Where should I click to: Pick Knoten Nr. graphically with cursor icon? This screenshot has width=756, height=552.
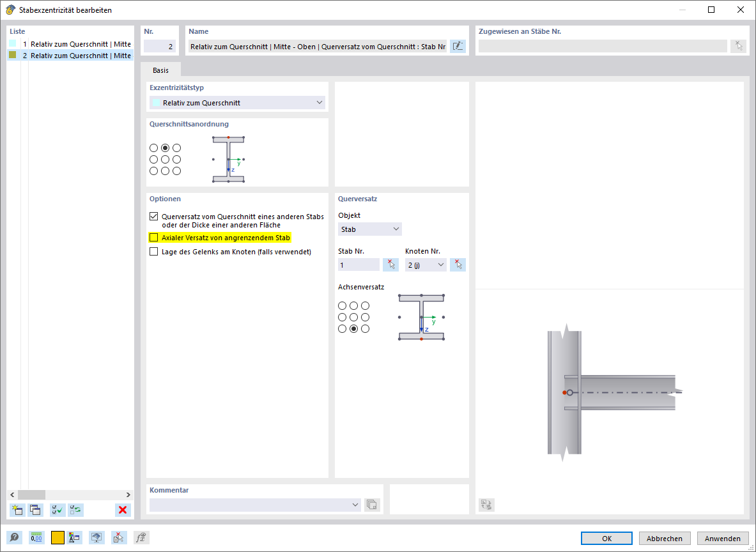[458, 264]
